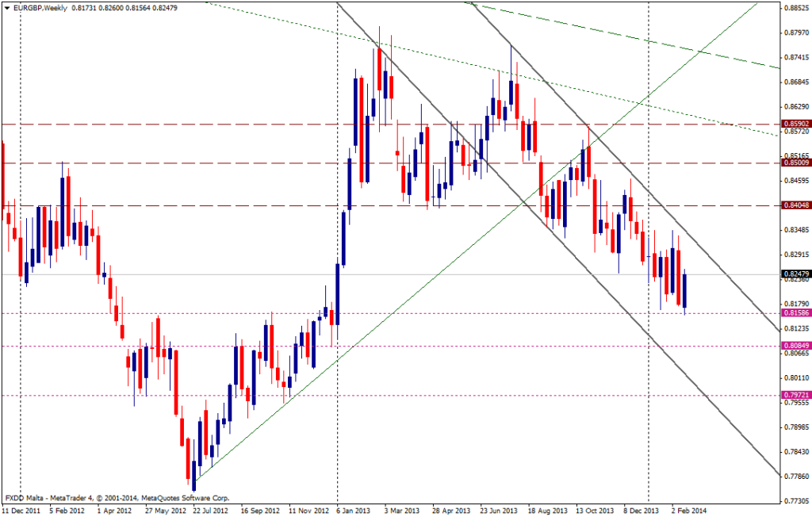Click the 0.80849 pink price label
The image size is (812, 517).
(x=795, y=346)
